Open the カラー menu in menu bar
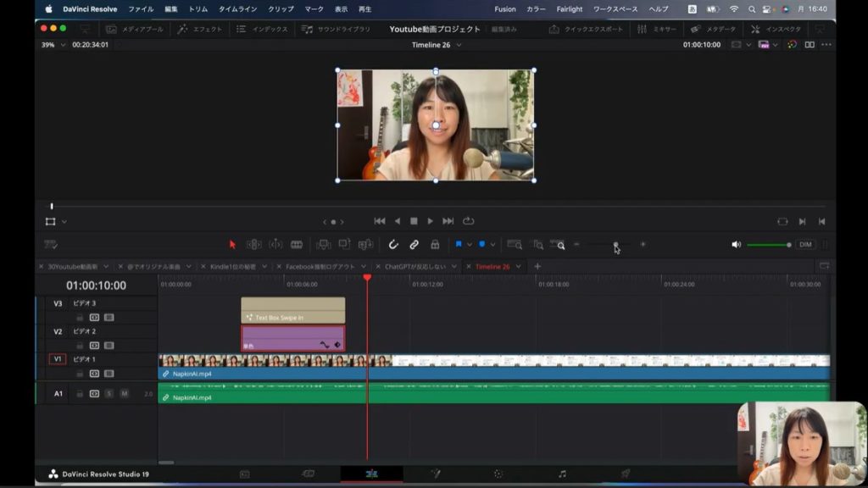The image size is (868, 488). pos(536,9)
